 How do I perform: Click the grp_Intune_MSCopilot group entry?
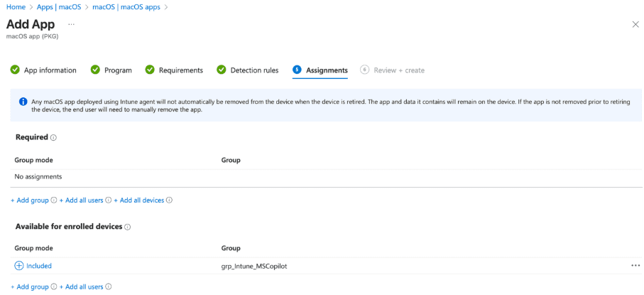pos(254,266)
